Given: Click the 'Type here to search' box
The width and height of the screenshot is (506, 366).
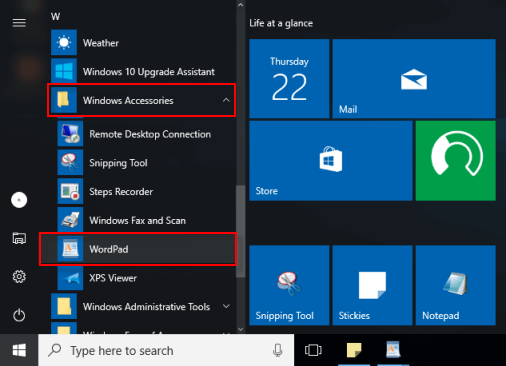Looking at the screenshot, I should coord(166,350).
